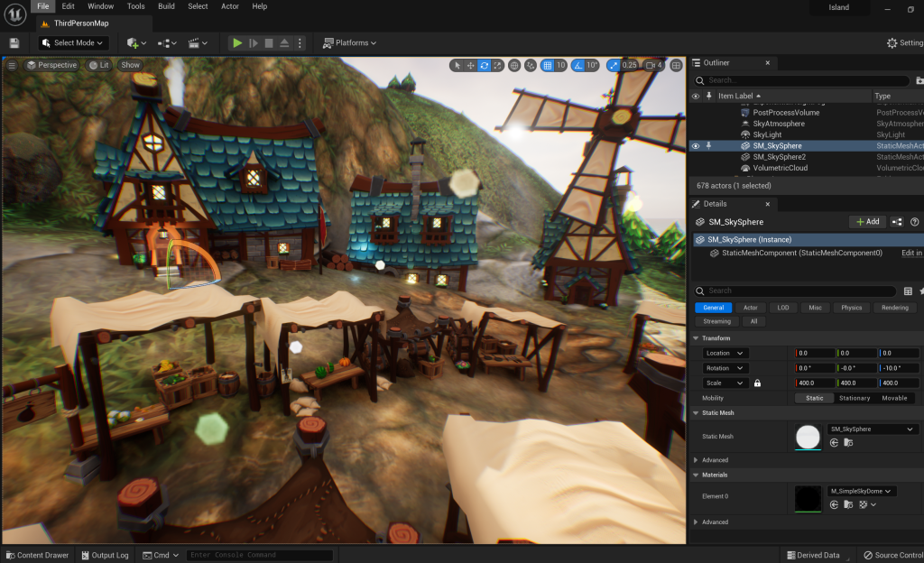Image resolution: width=924 pixels, height=563 pixels.
Task: Toggle visibility of SM_SkySphere in Outliner
Action: click(696, 146)
